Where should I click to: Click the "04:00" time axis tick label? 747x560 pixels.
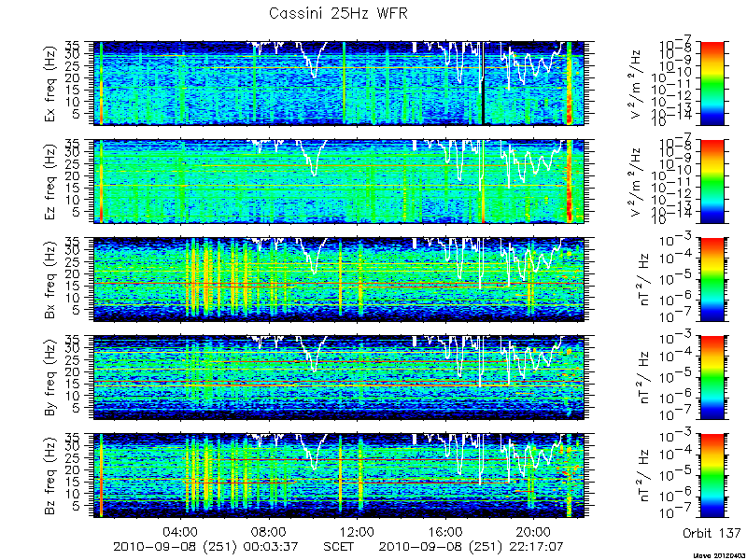180,532
